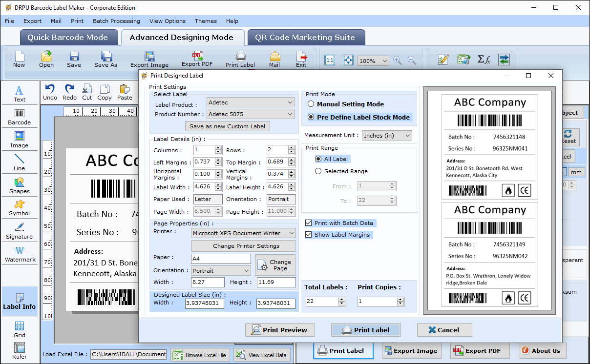The width and height of the screenshot is (590, 364).
Task: Click the Undo icon
Action: [50, 92]
